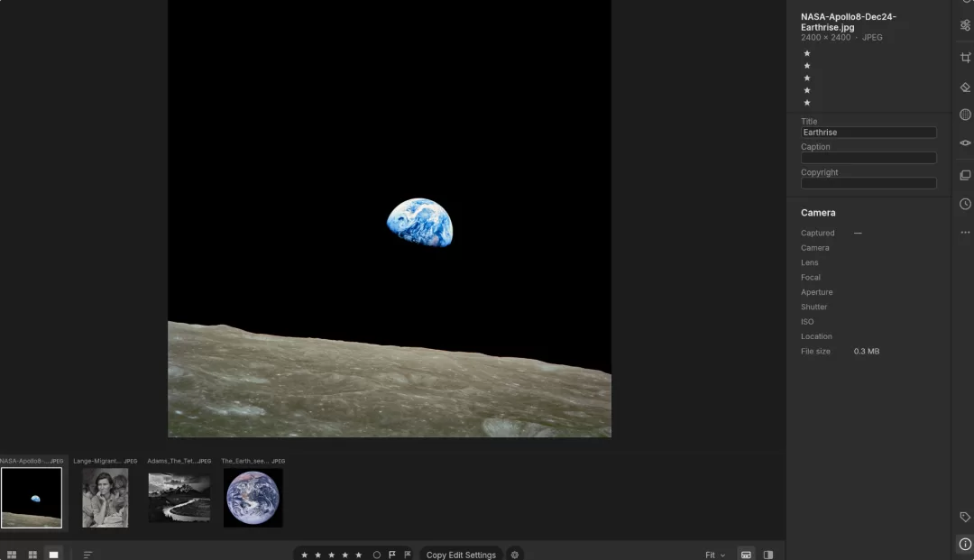
Task: Select the Lange-Migrant thumbnail
Action: click(105, 498)
